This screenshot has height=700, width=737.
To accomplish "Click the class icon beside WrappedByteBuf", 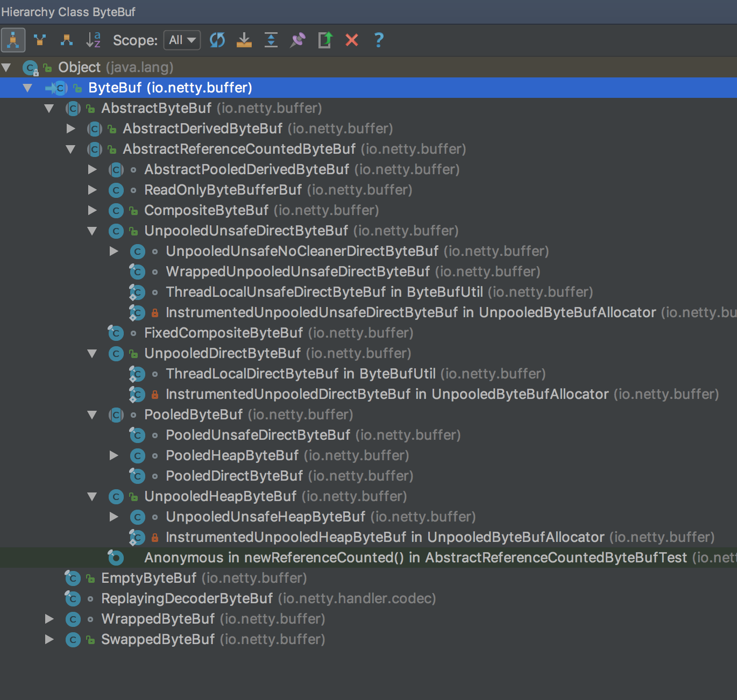I will pos(73,619).
